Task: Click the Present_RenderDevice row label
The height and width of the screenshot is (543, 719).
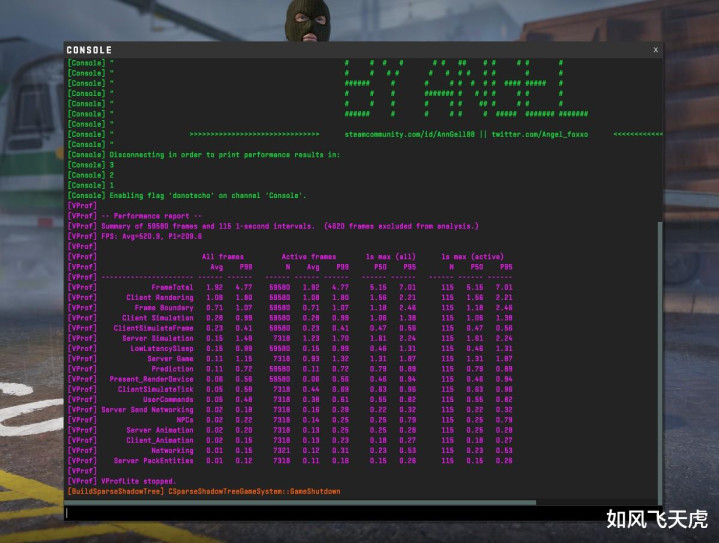Action: (x=151, y=379)
